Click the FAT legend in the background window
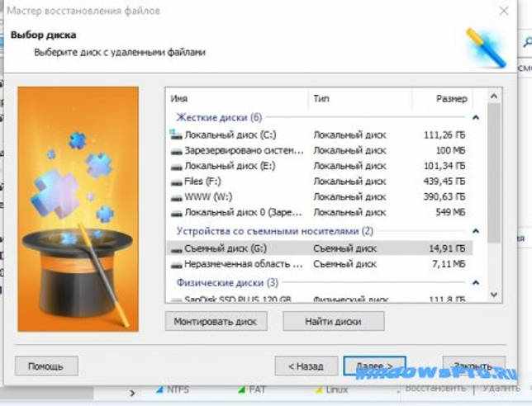 [251, 389]
